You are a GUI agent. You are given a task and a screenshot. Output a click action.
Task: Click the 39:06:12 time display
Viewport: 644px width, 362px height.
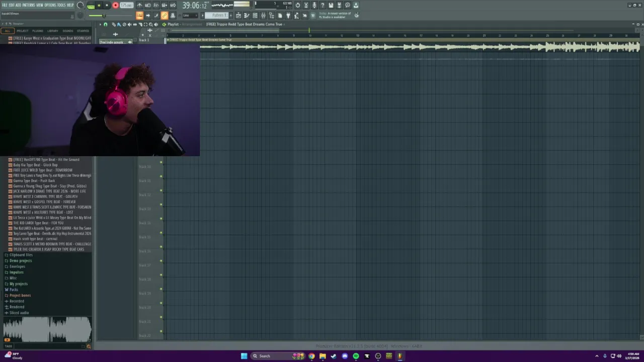click(x=195, y=5)
